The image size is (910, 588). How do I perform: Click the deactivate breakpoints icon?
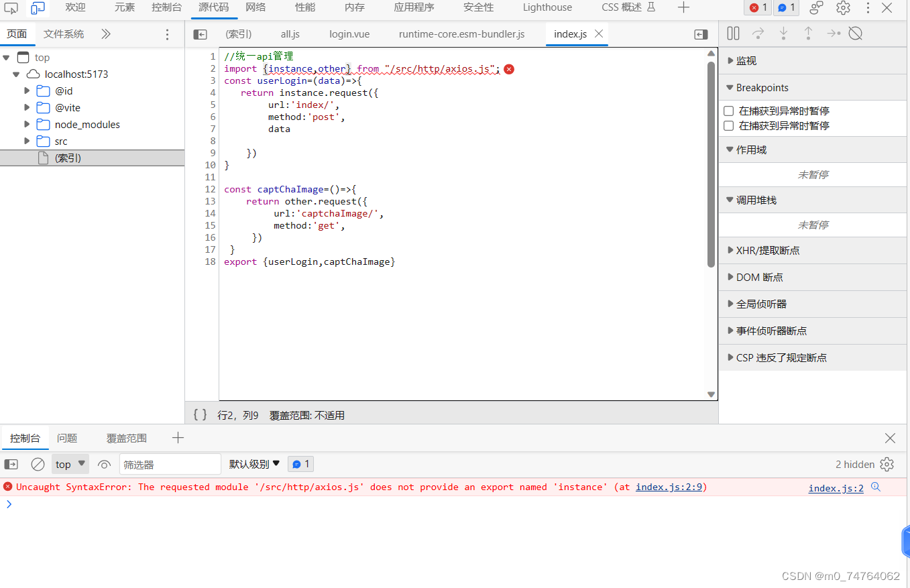[x=855, y=33]
